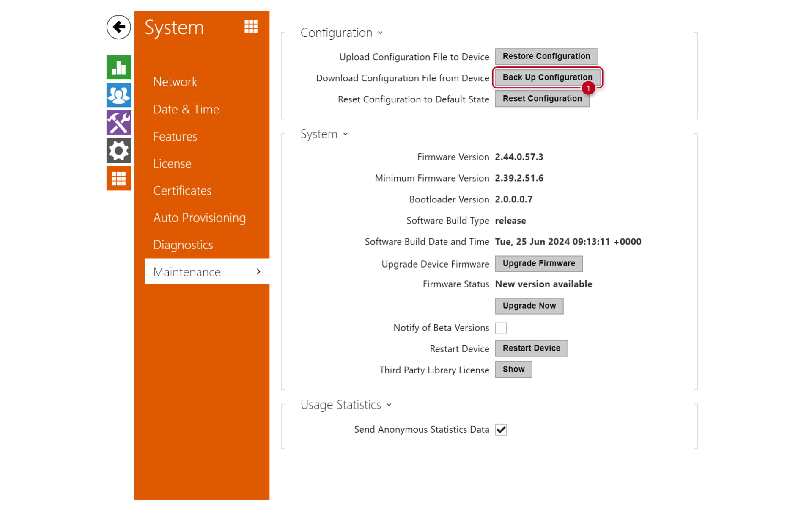Screen dimensions: 812x508
Task: Click the System heading in orange panel
Action: [x=174, y=28]
